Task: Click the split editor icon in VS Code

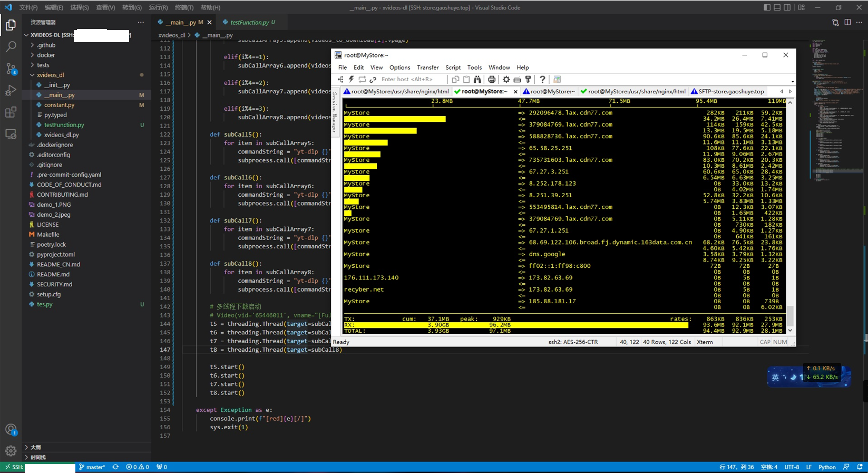Action: (847, 22)
